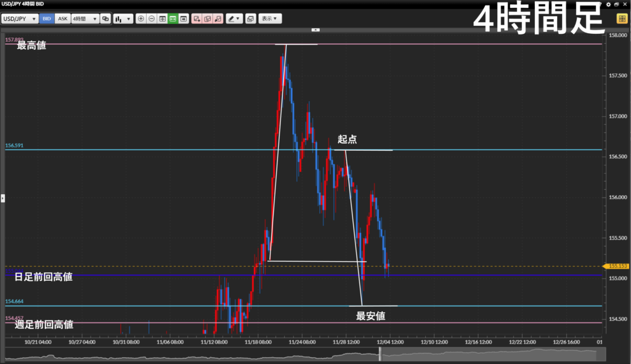Click the current price label 155.153
Screen dimensions: 631x364
pyautogui.click(x=617, y=266)
